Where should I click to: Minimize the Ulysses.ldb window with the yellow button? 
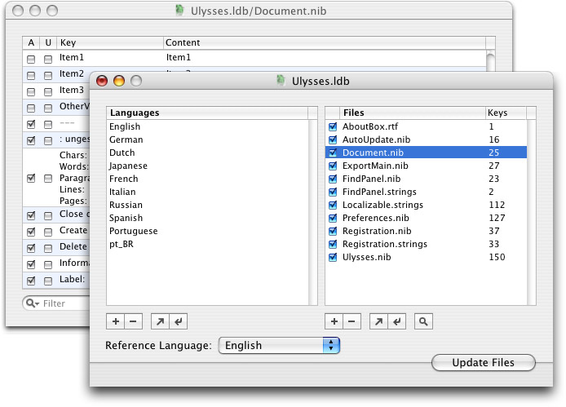click(x=119, y=81)
